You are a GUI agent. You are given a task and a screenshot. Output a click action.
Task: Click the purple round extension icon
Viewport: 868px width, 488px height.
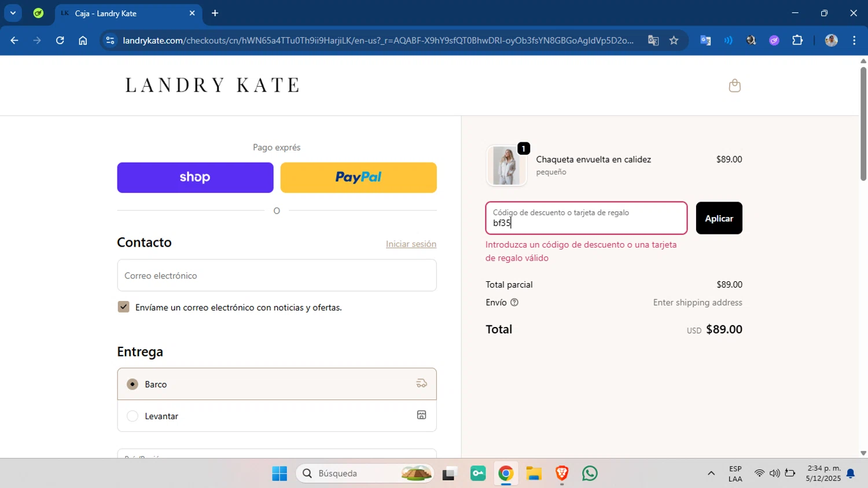click(774, 41)
